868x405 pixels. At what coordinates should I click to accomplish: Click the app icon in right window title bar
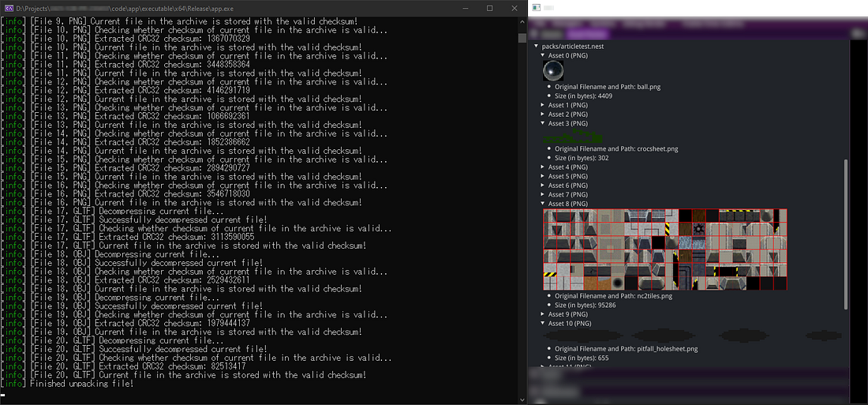pyautogui.click(x=537, y=8)
